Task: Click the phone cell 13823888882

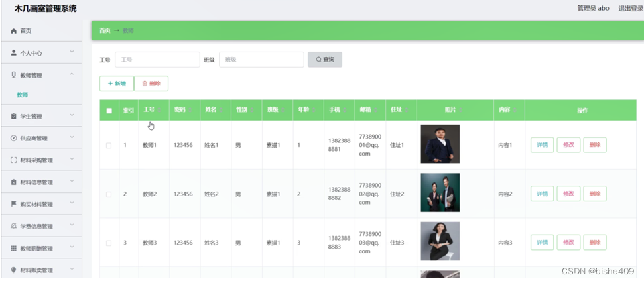Action: pos(340,194)
